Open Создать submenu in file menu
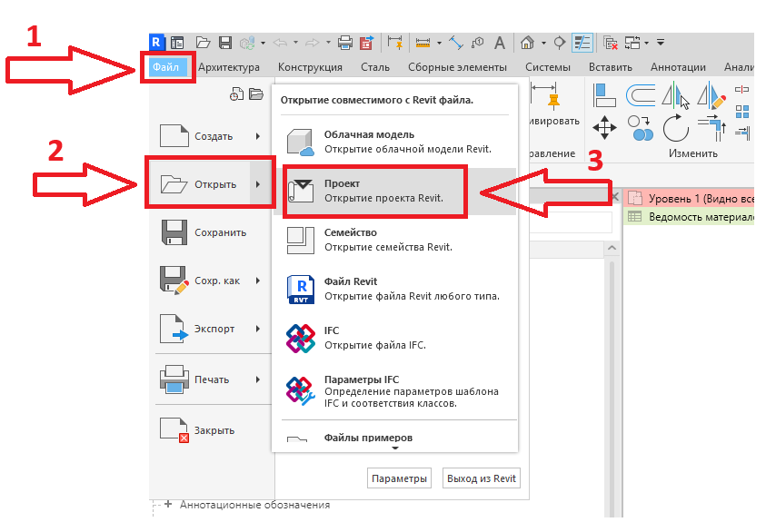The width and height of the screenshot is (776, 532). 212,136
